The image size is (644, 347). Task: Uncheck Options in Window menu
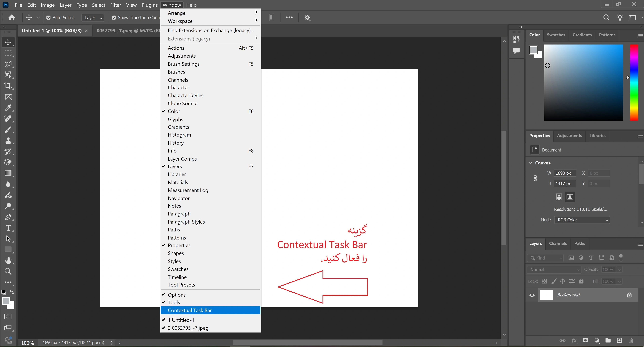(211, 295)
